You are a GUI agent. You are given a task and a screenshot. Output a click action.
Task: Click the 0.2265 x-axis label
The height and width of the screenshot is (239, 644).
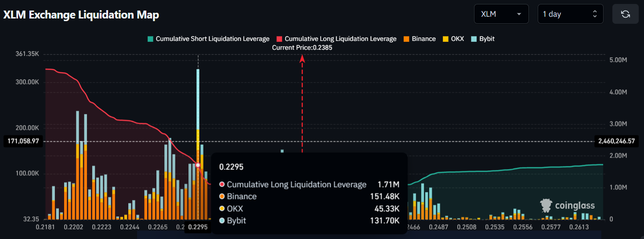click(158, 227)
